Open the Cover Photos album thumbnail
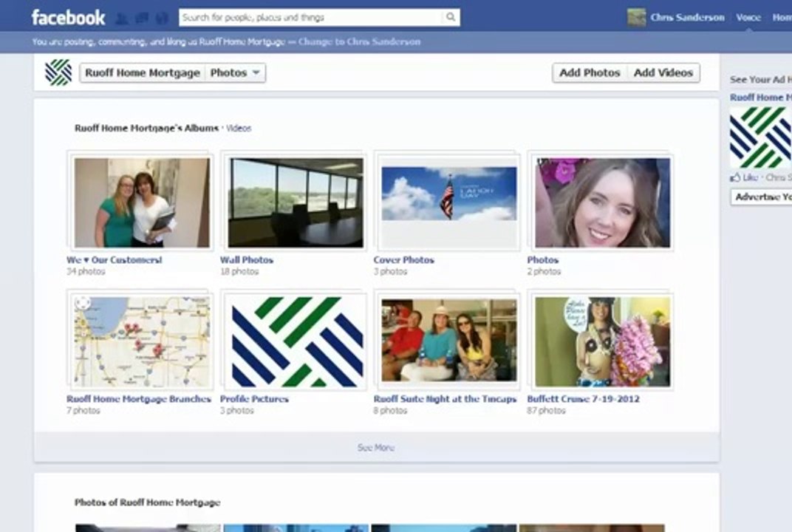This screenshot has width=792, height=532. (x=449, y=202)
